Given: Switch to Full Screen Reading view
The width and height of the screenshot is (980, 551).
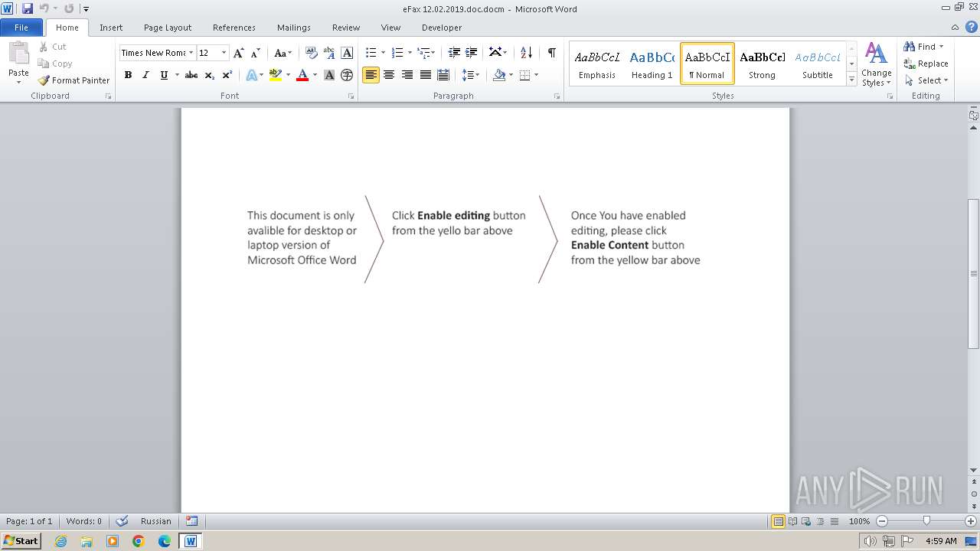Looking at the screenshot, I should 792,521.
